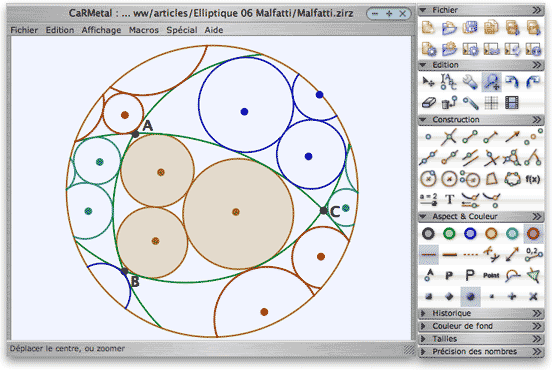Select the filled circle point shape
Image resolution: width=552 pixels, height=370 pixels.
pyautogui.click(x=471, y=297)
